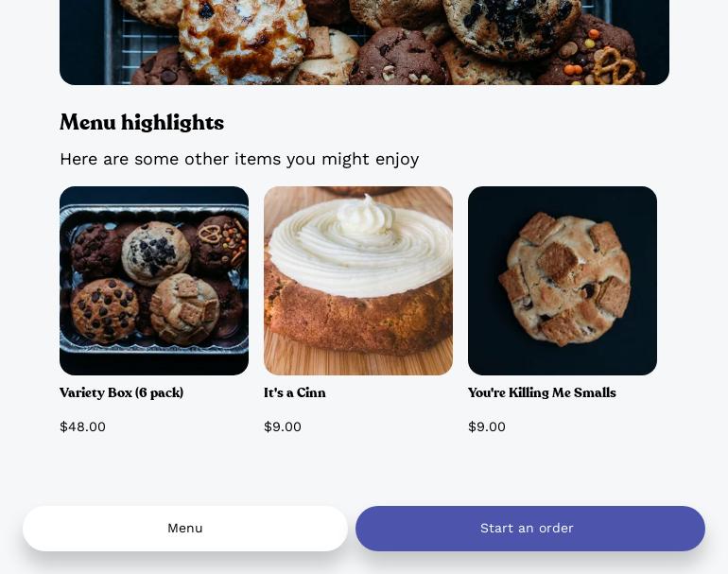Open the Variety Box cookie tray photo
The width and height of the screenshot is (728, 574).
point(154,281)
